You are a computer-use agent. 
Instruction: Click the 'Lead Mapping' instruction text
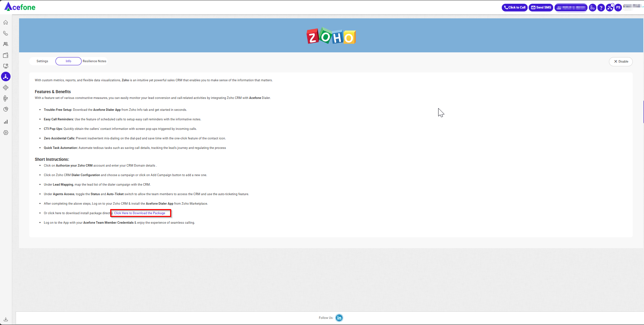click(x=63, y=185)
